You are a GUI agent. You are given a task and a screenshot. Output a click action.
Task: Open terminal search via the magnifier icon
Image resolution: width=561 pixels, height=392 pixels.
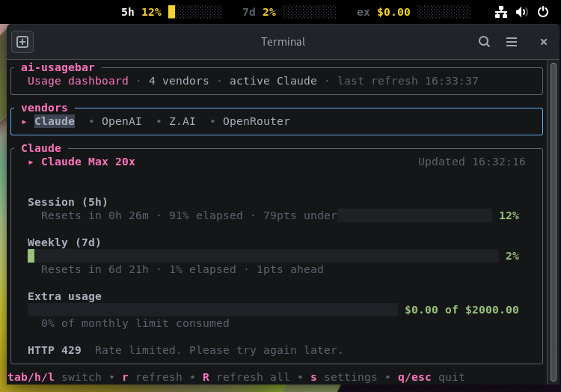click(484, 42)
